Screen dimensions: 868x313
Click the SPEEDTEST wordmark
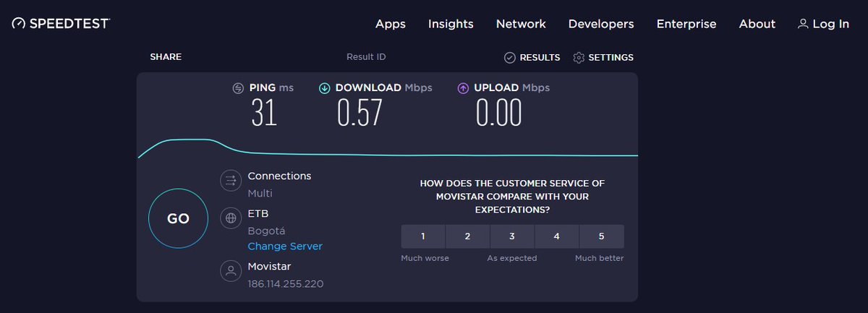click(x=69, y=24)
